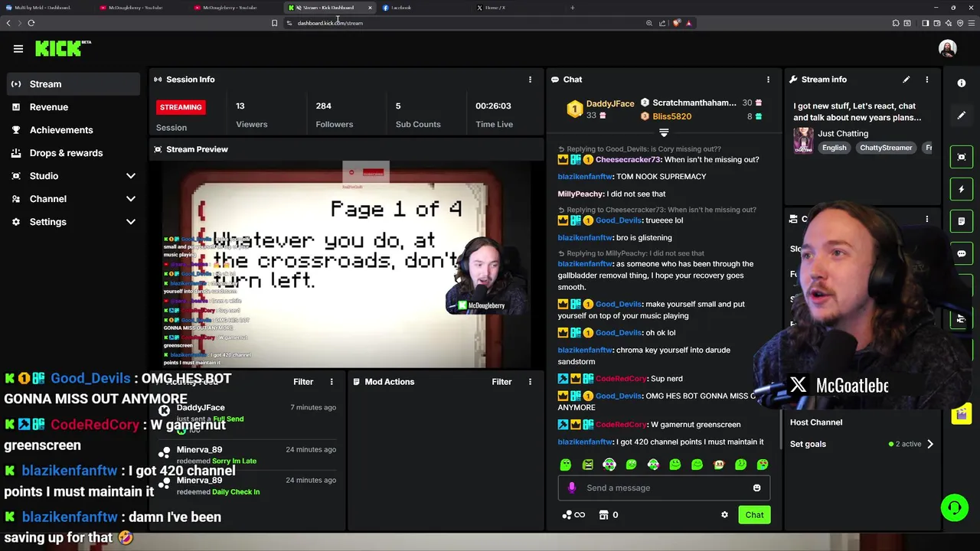Screen dimensions: 980x551
Task: Open the Stream page in sidebar
Action: pos(74,84)
